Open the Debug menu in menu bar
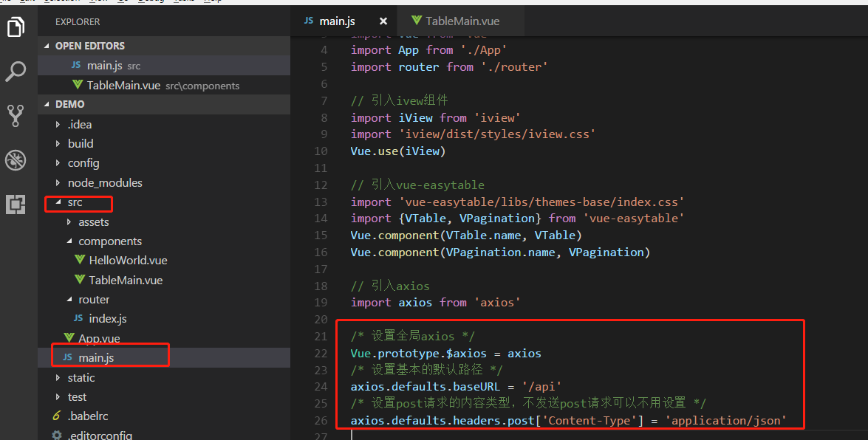868x440 pixels. click(x=150, y=1)
